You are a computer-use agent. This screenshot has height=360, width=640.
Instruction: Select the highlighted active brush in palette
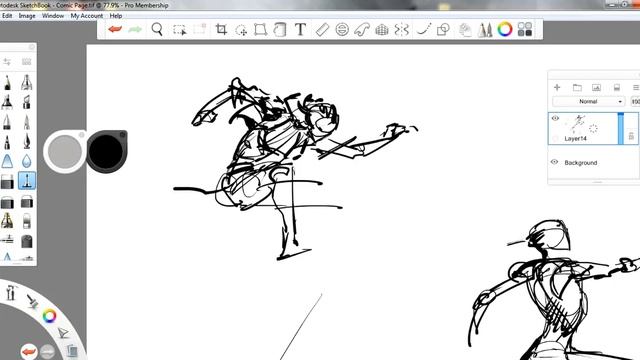(27, 180)
